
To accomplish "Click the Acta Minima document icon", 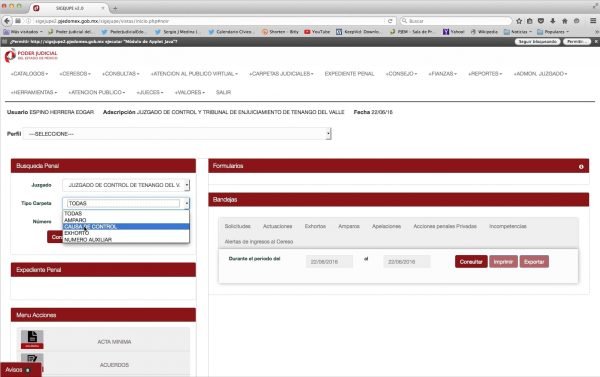I will pos(32,339).
